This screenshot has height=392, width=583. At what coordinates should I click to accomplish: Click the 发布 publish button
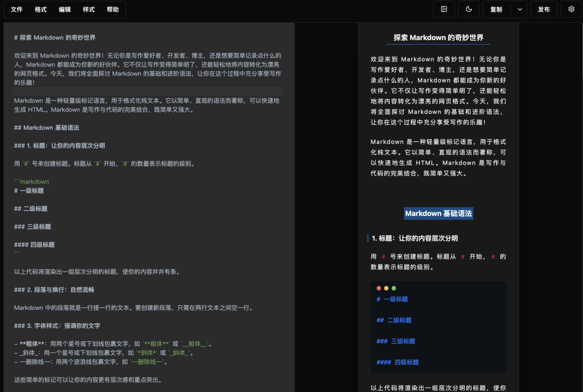point(544,9)
